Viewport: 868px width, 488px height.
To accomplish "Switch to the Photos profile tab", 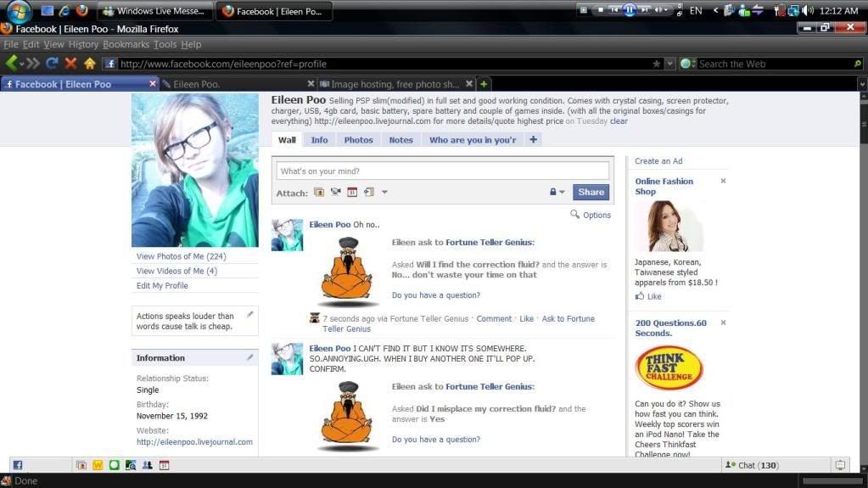I will pos(359,140).
